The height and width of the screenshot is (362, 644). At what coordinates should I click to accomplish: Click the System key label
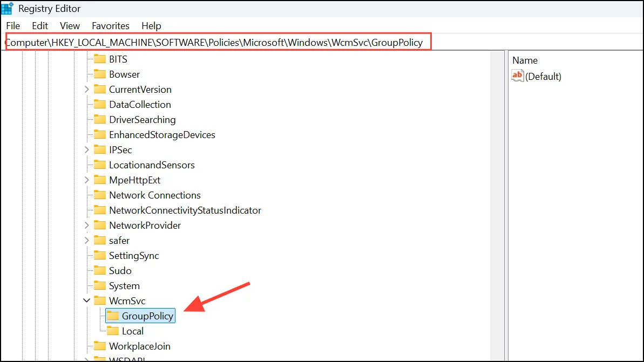tap(125, 286)
